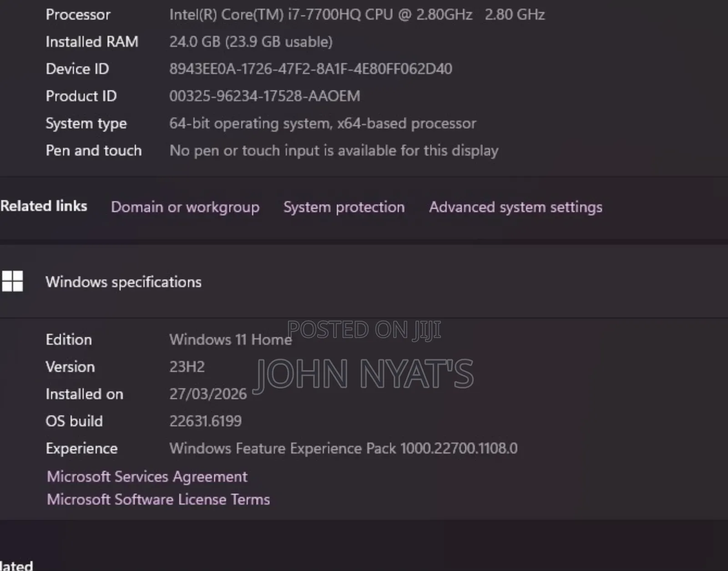Select Windows Feature Experience Pack value
The height and width of the screenshot is (571, 728).
coord(344,449)
